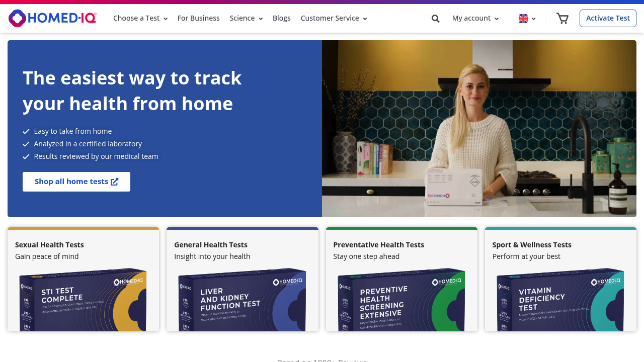Click the checkmark beside Easy to take from home
Viewport: 644px width, 362px height.
26,131
